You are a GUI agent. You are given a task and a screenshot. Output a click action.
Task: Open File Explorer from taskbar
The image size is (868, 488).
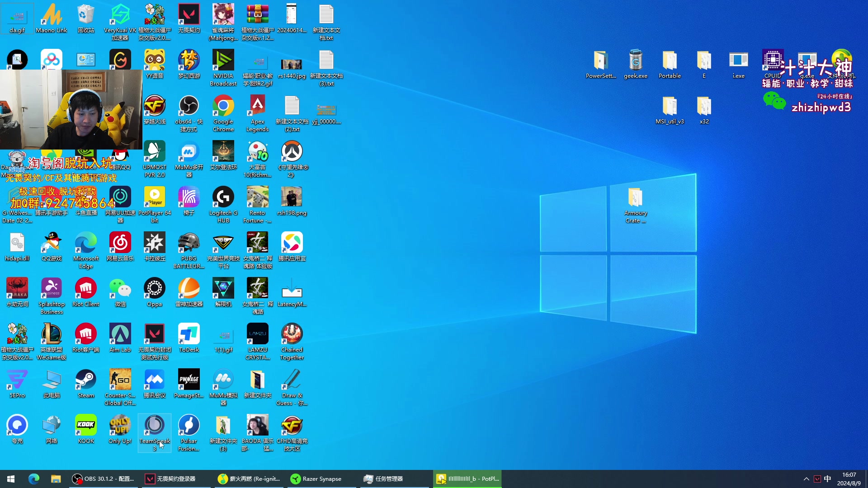click(x=56, y=479)
